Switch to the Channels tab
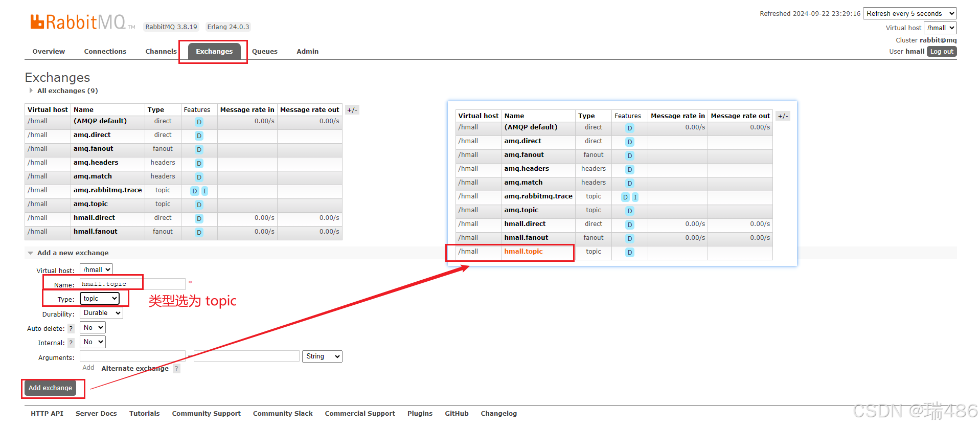This screenshot has height=427, width=980. [161, 52]
